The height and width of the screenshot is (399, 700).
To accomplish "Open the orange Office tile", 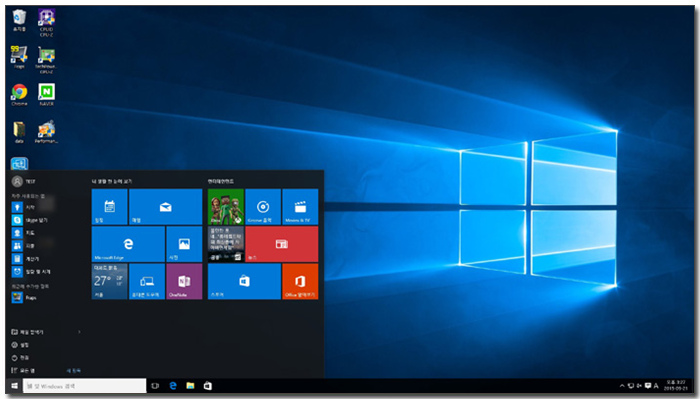I will click(300, 281).
